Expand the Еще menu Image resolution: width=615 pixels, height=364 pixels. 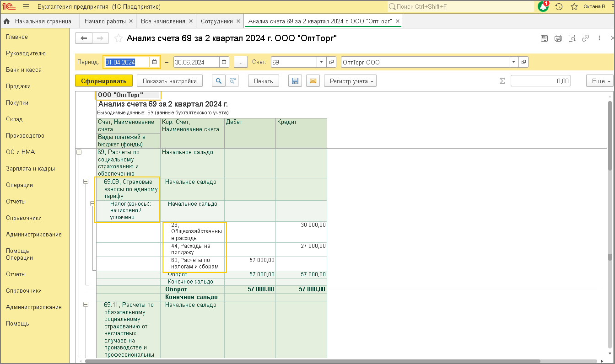pos(599,81)
